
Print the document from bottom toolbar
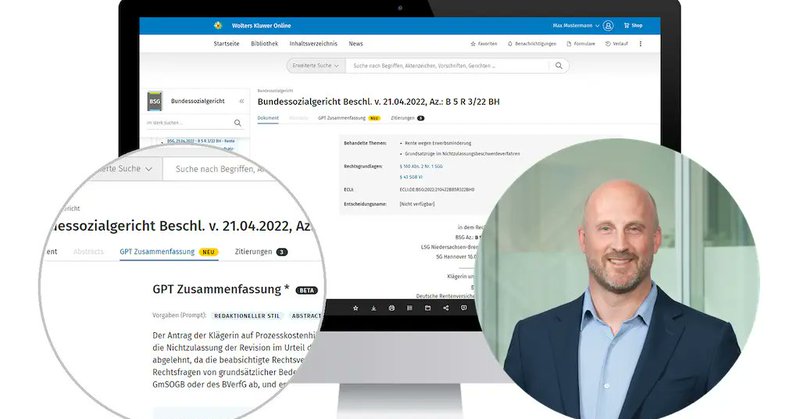tap(391, 308)
